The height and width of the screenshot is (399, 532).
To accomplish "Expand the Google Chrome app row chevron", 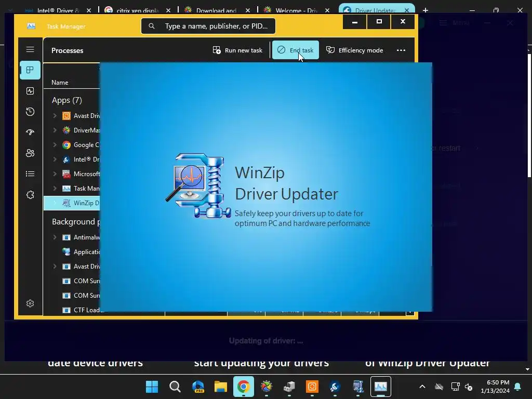I will [x=55, y=145].
